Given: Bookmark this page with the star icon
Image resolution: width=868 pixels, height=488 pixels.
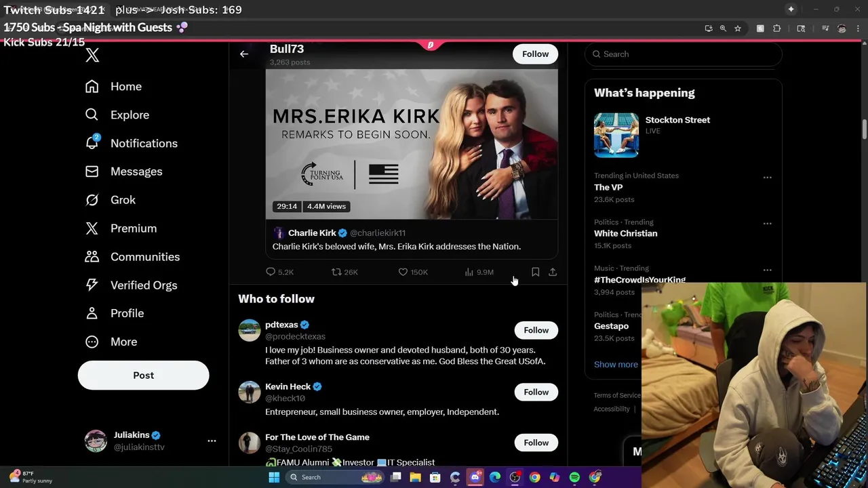Looking at the screenshot, I should (738, 28).
